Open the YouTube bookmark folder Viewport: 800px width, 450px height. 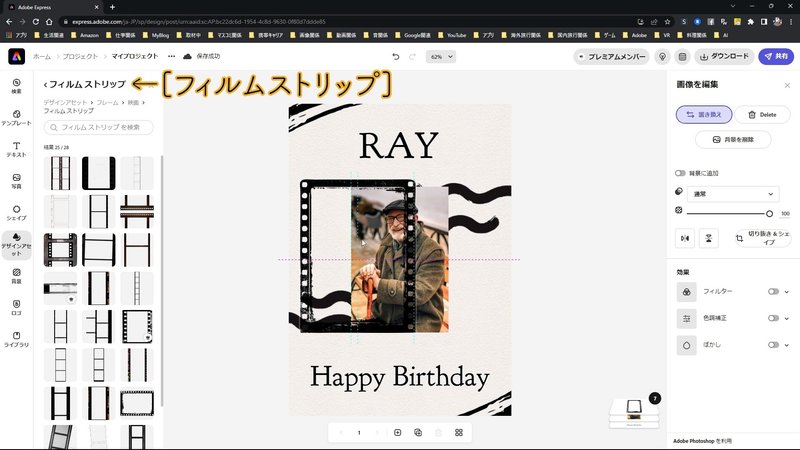pos(452,35)
